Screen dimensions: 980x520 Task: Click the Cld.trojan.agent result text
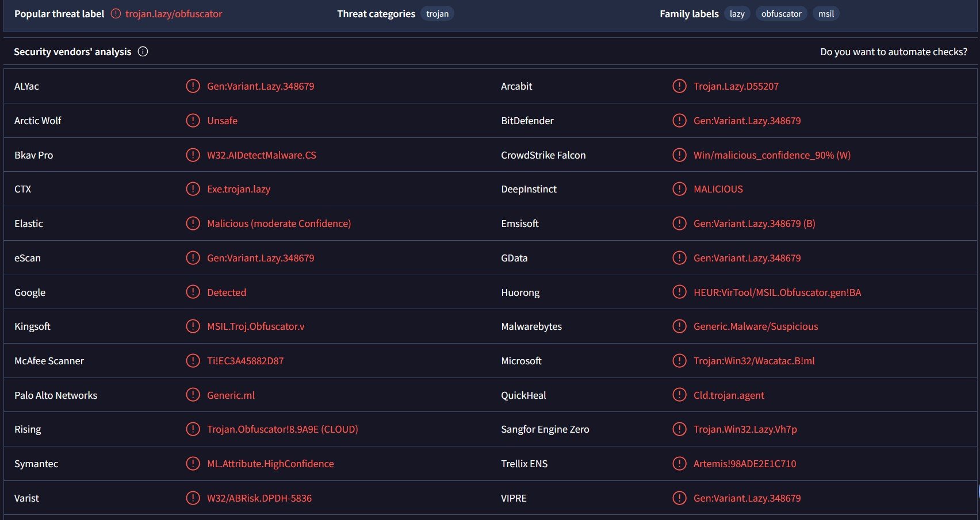click(729, 395)
